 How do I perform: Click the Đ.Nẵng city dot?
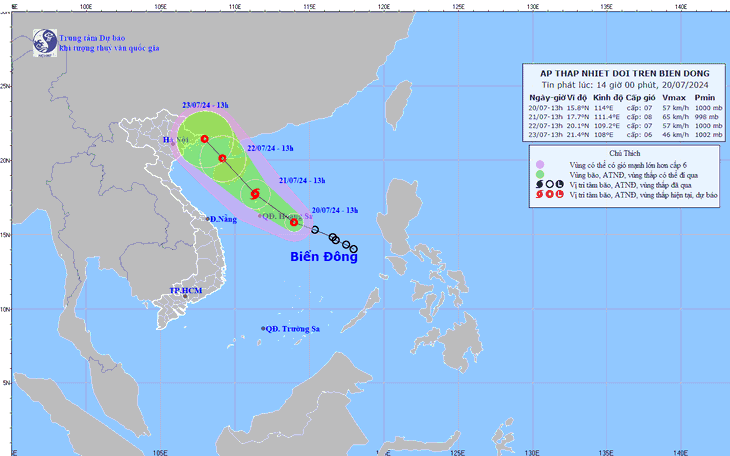(208, 219)
